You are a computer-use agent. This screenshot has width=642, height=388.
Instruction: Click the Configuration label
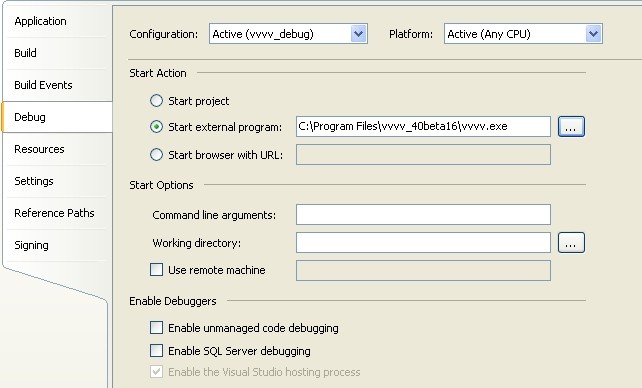164,34
